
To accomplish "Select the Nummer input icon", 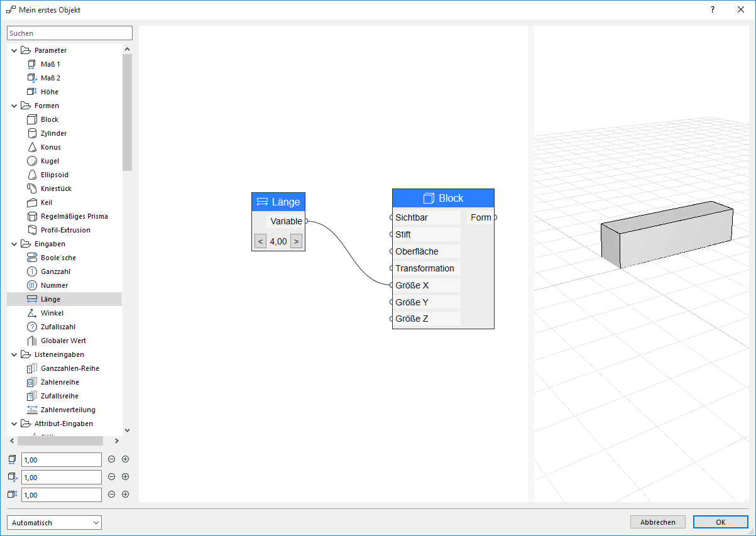I will [33, 285].
